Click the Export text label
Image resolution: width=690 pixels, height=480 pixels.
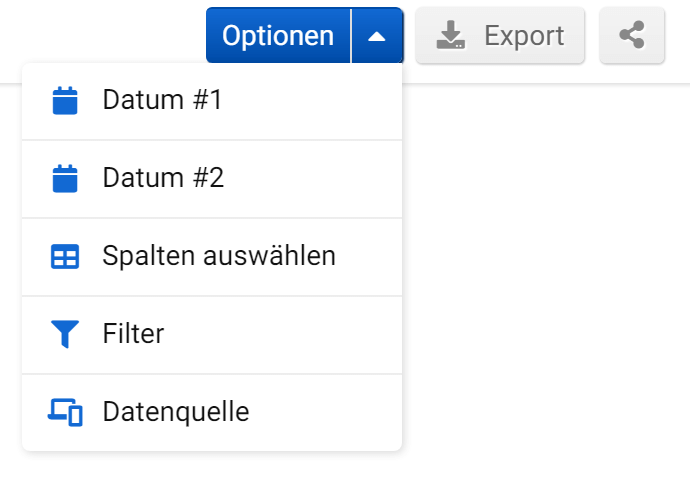pos(524,36)
